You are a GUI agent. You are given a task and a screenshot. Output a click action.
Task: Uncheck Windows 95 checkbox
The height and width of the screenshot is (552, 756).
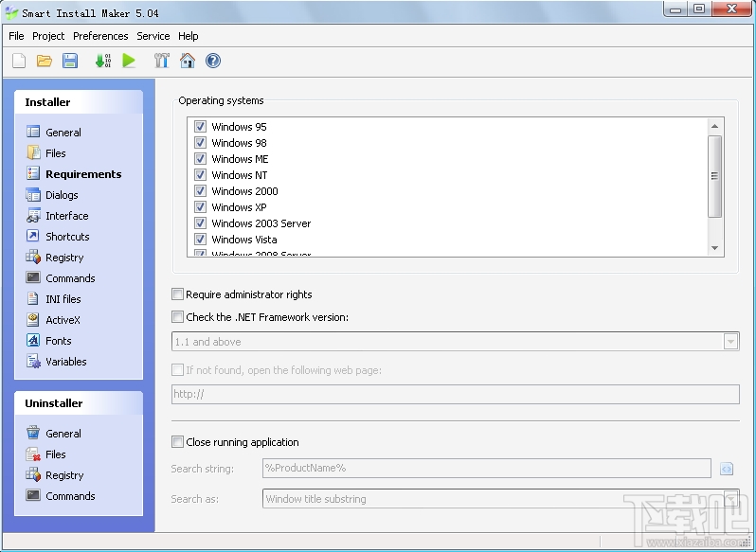pos(200,126)
